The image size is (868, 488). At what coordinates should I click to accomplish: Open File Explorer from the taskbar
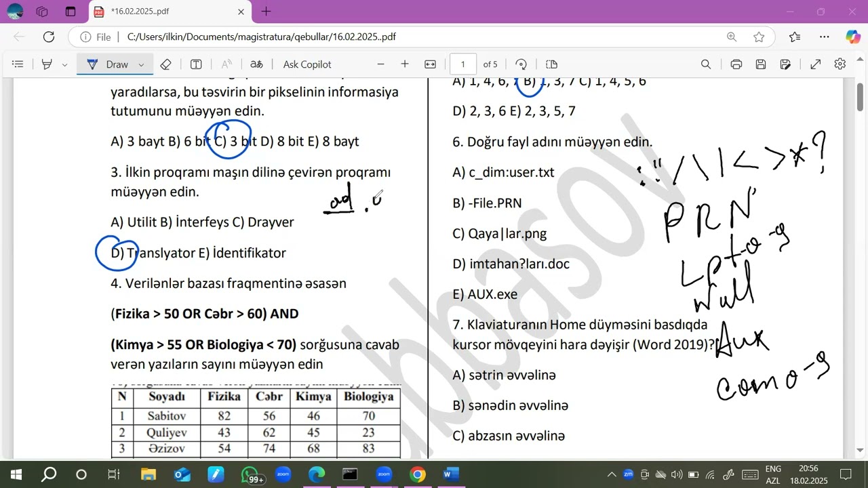(x=148, y=474)
